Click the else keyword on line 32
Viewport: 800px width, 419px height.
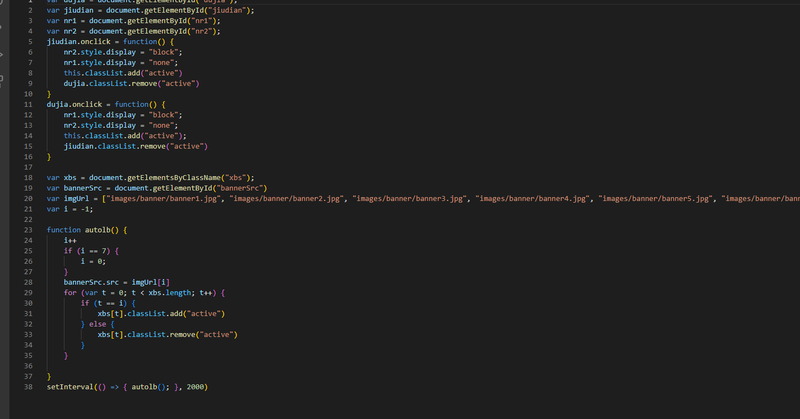point(97,325)
